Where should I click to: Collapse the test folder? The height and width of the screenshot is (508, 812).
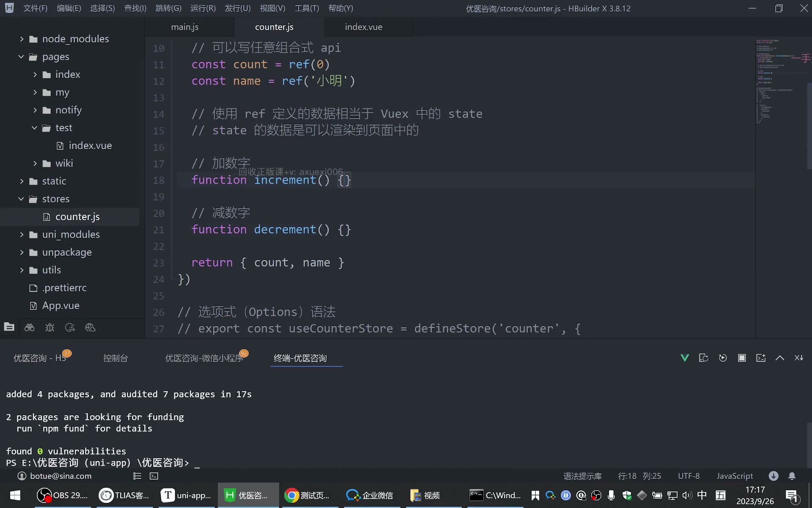tap(35, 128)
